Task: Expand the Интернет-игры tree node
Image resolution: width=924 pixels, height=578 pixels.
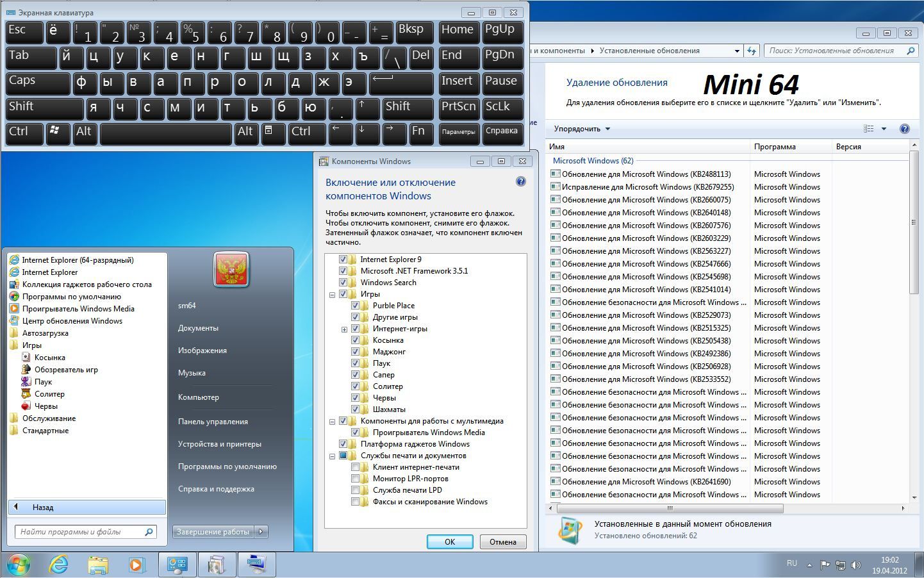Action: (344, 329)
